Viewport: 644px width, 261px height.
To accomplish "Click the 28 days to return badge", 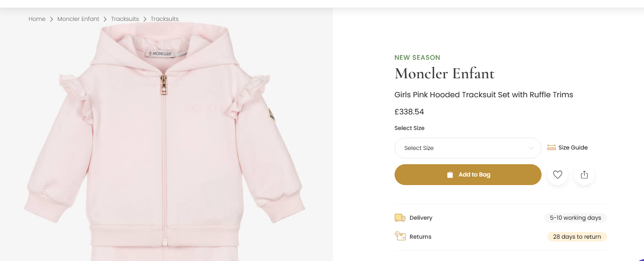I will coord(577,237).
